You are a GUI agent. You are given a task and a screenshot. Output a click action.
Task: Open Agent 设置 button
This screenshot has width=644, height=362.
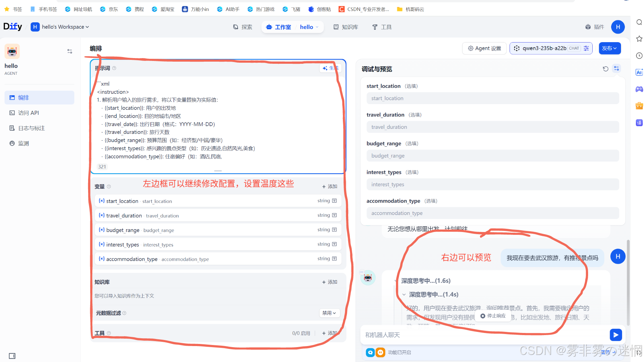(x=484, y=48)
